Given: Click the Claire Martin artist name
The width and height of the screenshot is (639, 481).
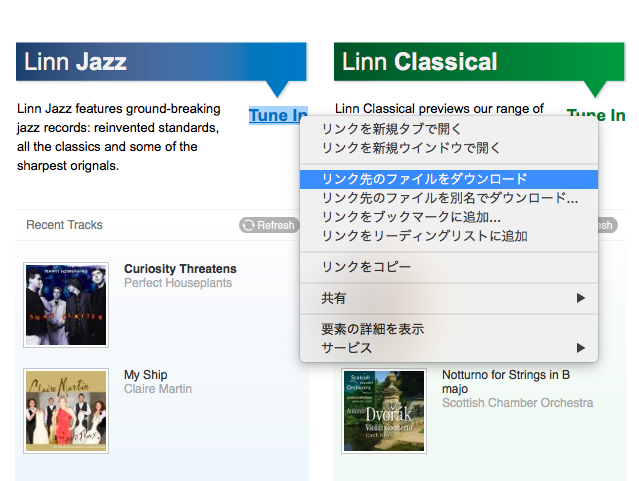Looking at the screenshot, I should click(158, 389).
